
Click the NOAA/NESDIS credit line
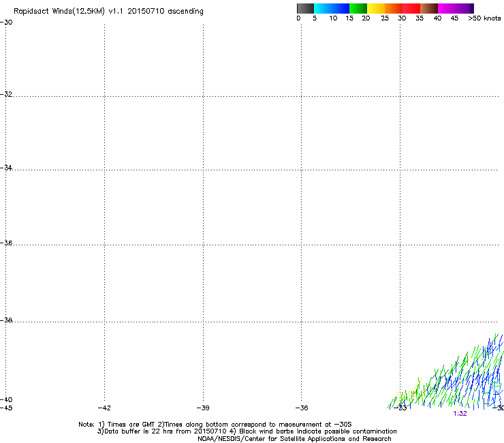294,439
